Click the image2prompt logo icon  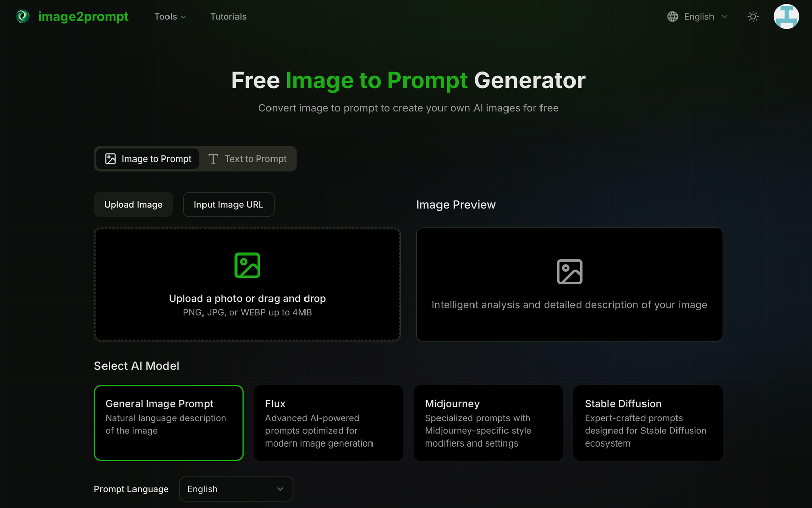tap(22, 16)
